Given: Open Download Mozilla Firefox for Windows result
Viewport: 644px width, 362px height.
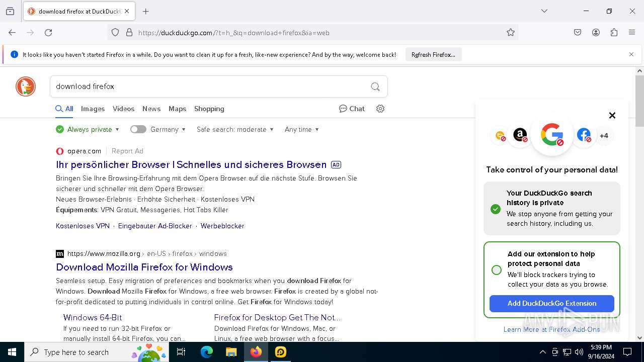Looking at the screenshot, I should 144,267.
